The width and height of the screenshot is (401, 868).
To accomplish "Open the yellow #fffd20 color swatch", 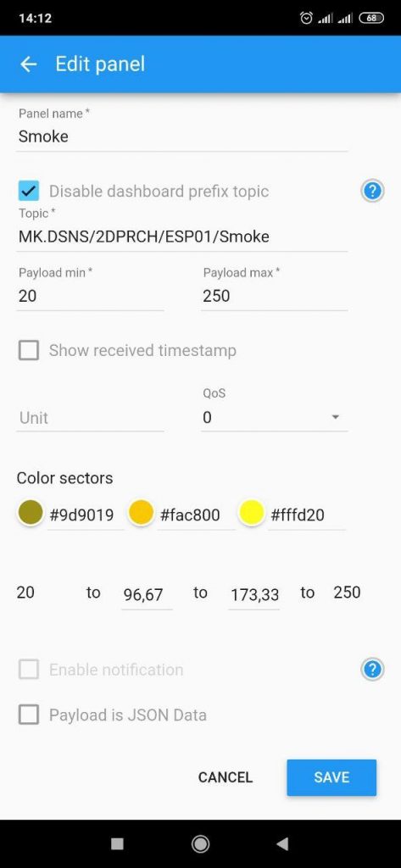I will click(x=252, y=513).
